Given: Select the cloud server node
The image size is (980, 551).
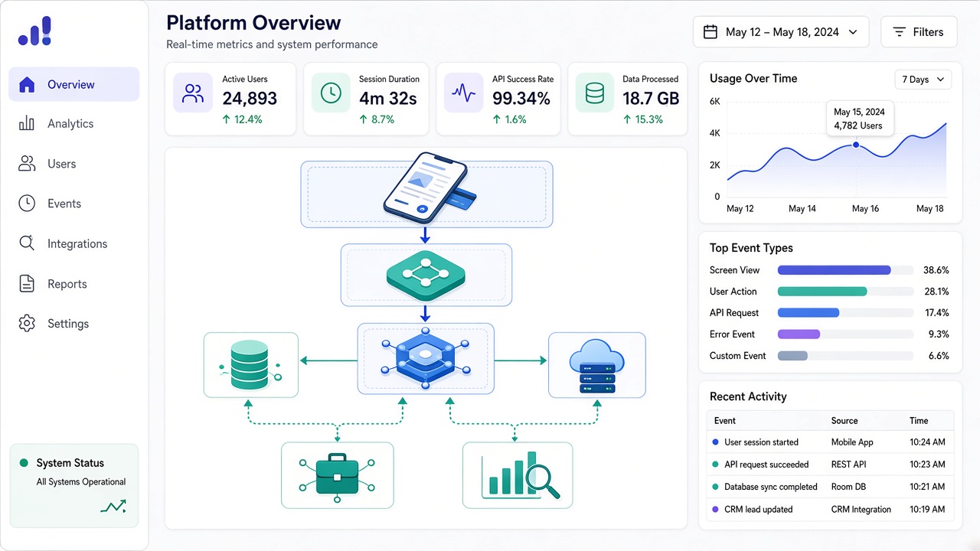Looking at the screenshot, I should [597, 365].
